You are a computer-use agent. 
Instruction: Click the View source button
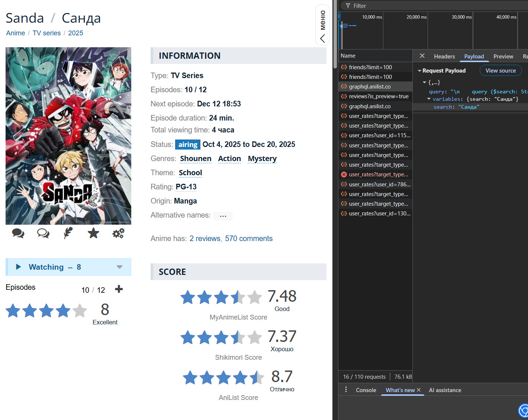[x=500, y=71]
